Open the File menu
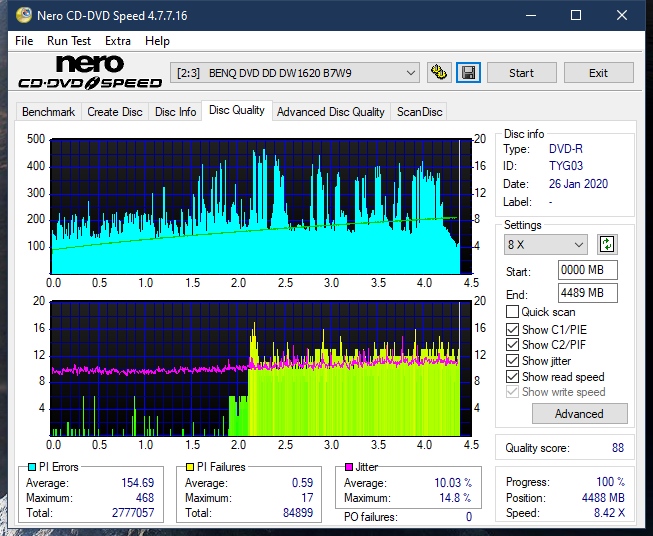 (x=24, y=41)
